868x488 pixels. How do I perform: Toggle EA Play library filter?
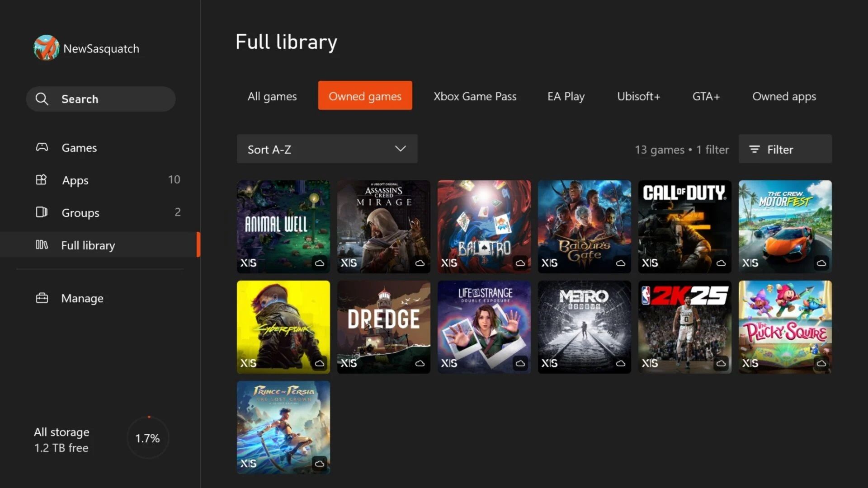point(566,96)
